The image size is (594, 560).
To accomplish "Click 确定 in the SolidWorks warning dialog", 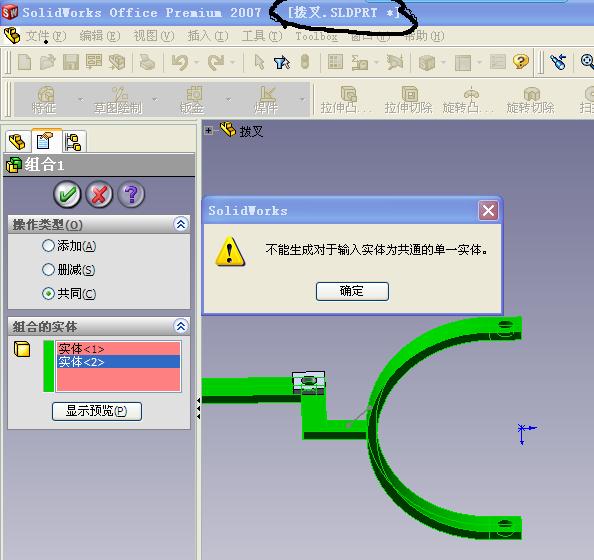I will tap(352, 291).
